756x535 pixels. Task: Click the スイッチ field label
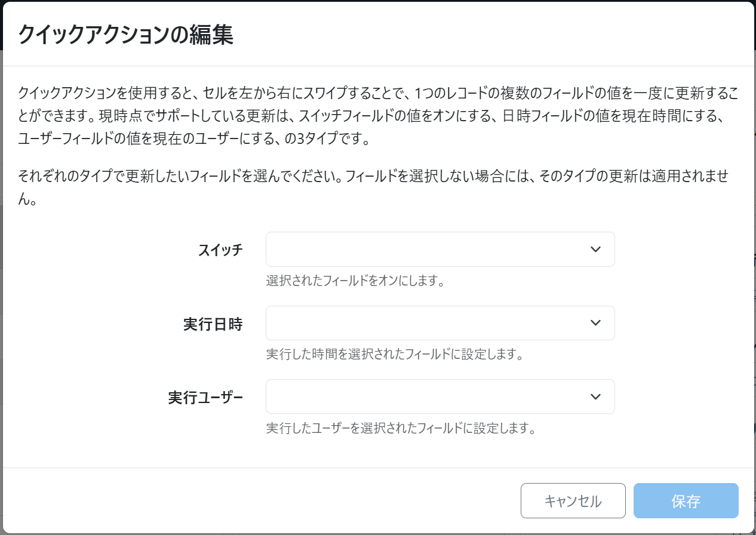point(220,250)
